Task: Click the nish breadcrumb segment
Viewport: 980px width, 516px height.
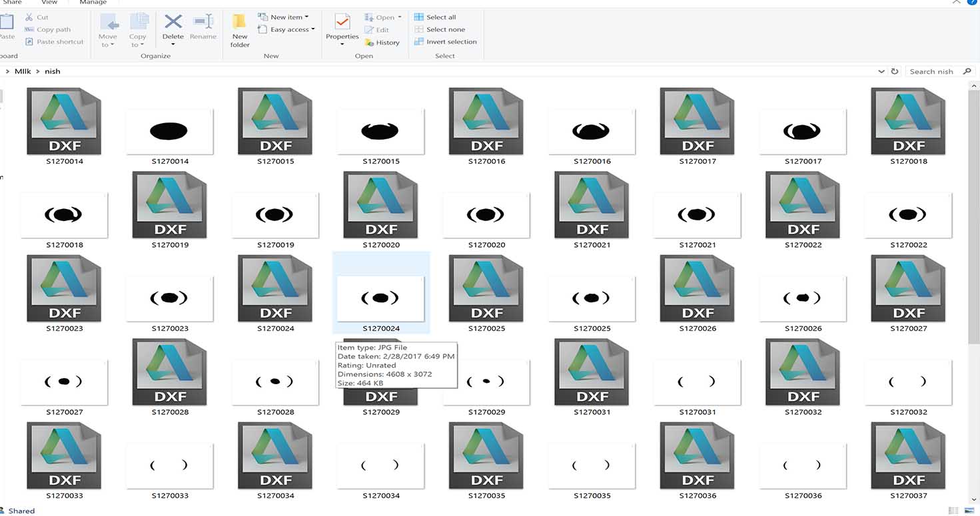Action: coord(53,71)
